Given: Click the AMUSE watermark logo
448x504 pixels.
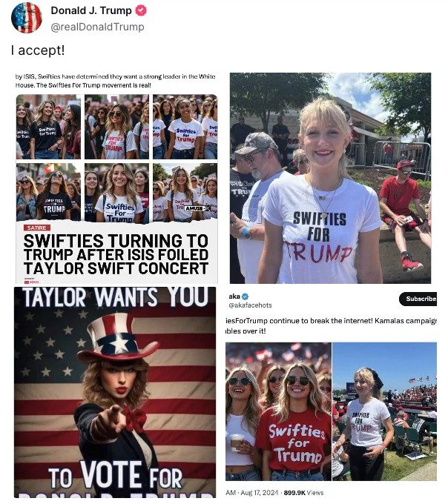Looking at the screenshot, I should pos(197,208).
